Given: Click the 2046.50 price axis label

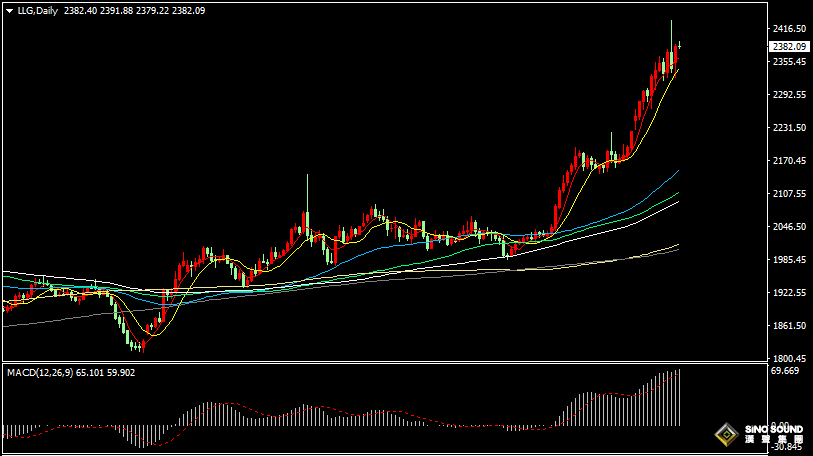Looking at the screenshot, I should click(789, 227).
